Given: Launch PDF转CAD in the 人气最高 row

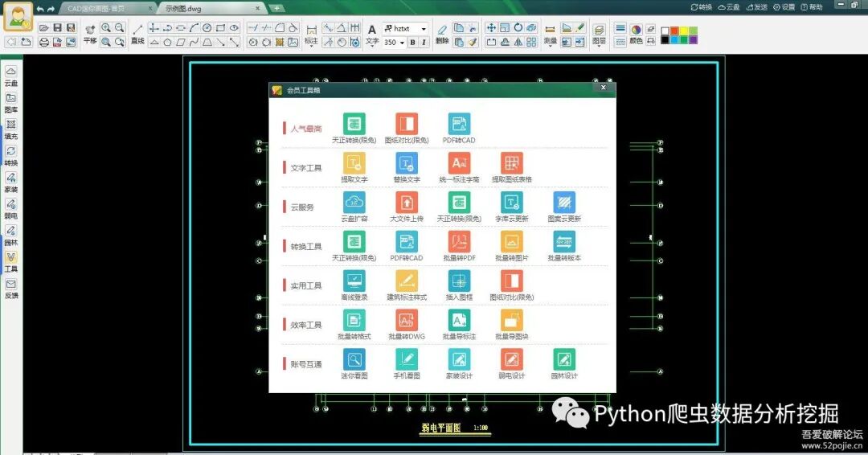Looking at the screenshot, I should coord(459,128).
